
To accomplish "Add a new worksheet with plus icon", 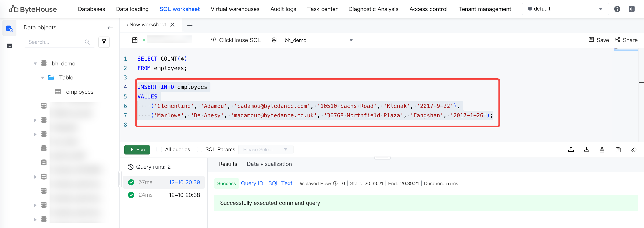I will [x=190, y=25].
